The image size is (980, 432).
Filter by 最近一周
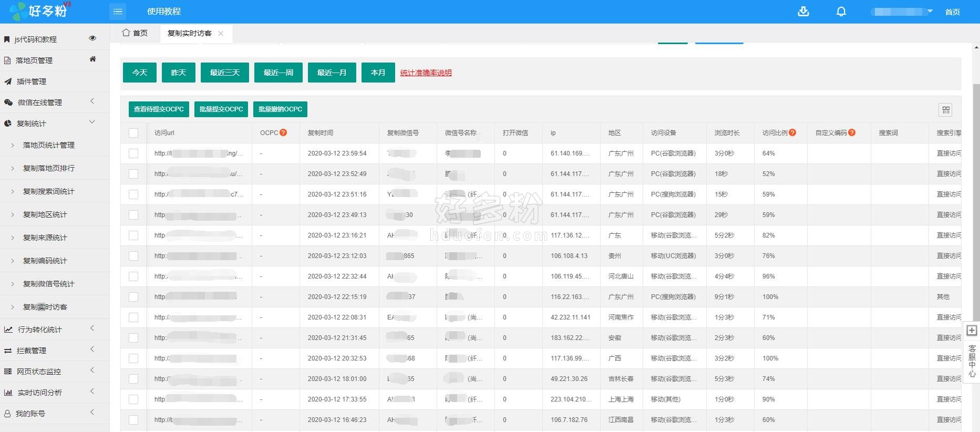278,73
